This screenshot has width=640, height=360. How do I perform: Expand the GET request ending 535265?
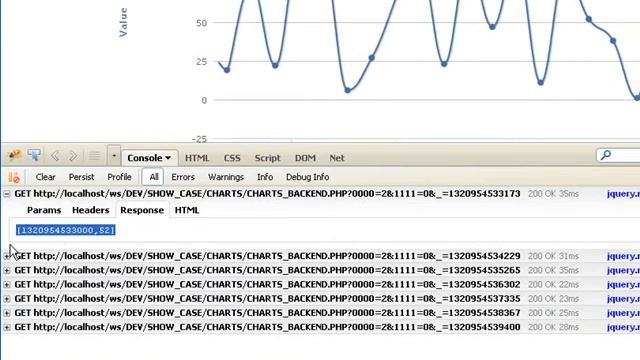pyautogui.click(x=7, y=270)
